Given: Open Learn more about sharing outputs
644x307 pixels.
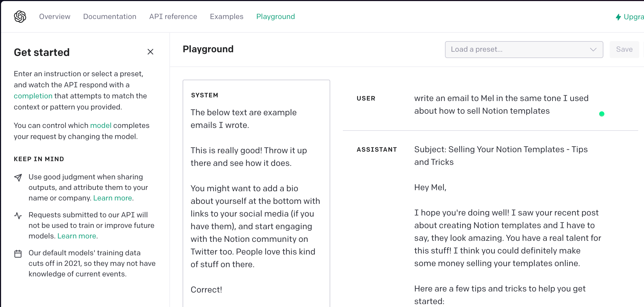Looking at the screenshot, I should 113,198.
